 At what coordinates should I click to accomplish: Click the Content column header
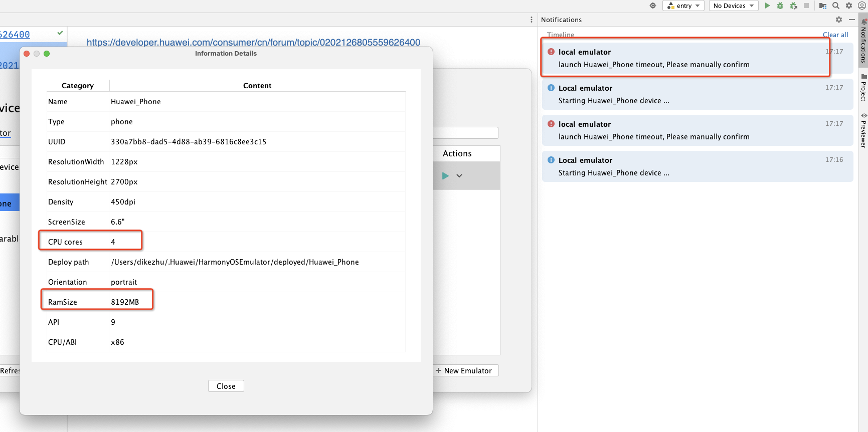tap(257, 86)
